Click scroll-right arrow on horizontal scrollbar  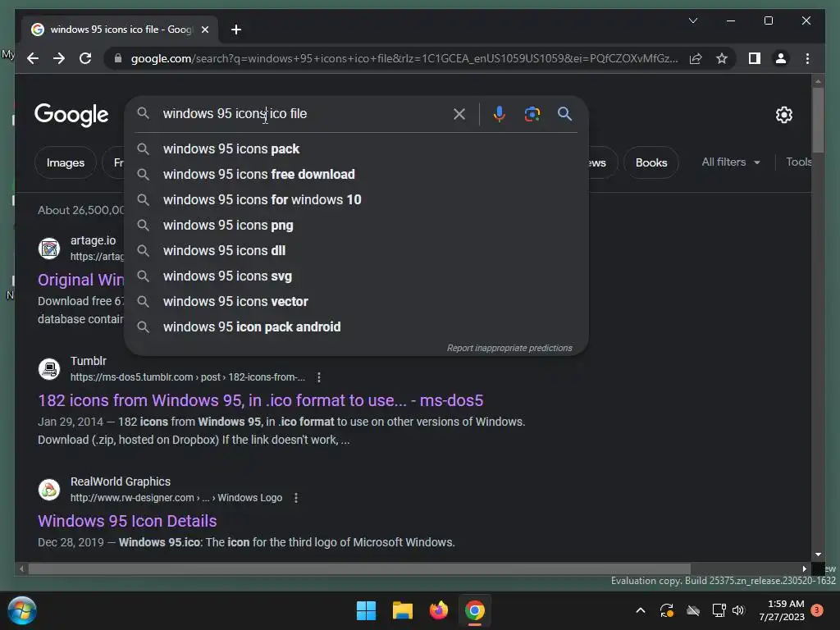click(804, 569)
